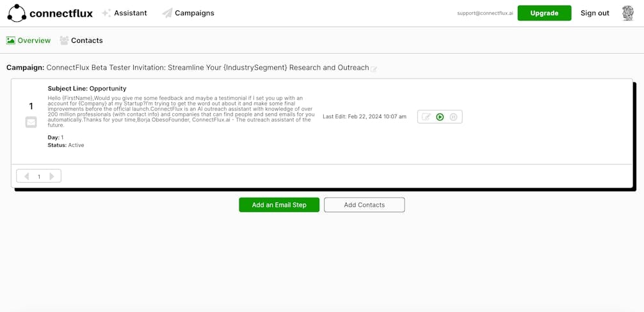Select the Subject Line: Opportunity heading
Screen dimensions: 644x312
click(87, 89)
